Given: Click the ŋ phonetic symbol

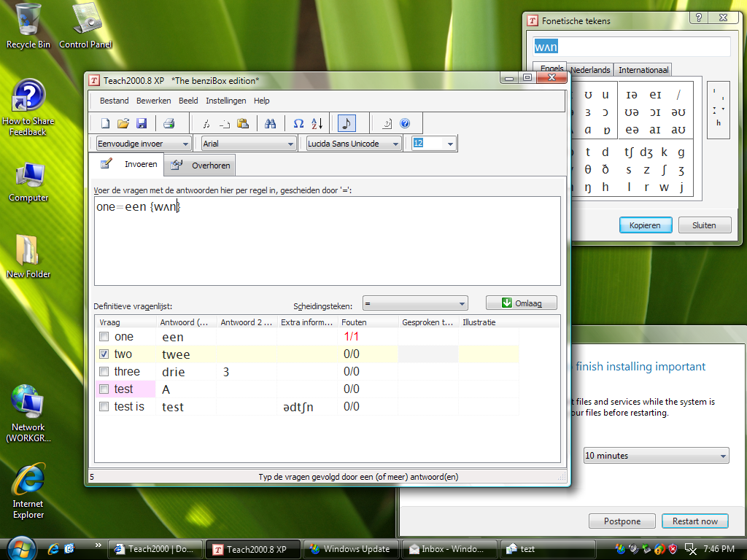Looking at the screenshot, I should tap(588, 187).
